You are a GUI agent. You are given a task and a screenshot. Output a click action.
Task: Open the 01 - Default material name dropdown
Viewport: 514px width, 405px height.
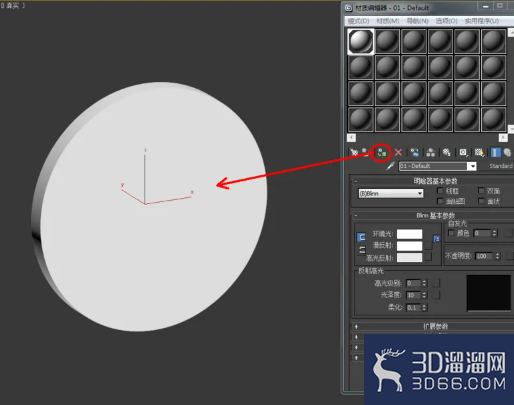tap(472, 166)
